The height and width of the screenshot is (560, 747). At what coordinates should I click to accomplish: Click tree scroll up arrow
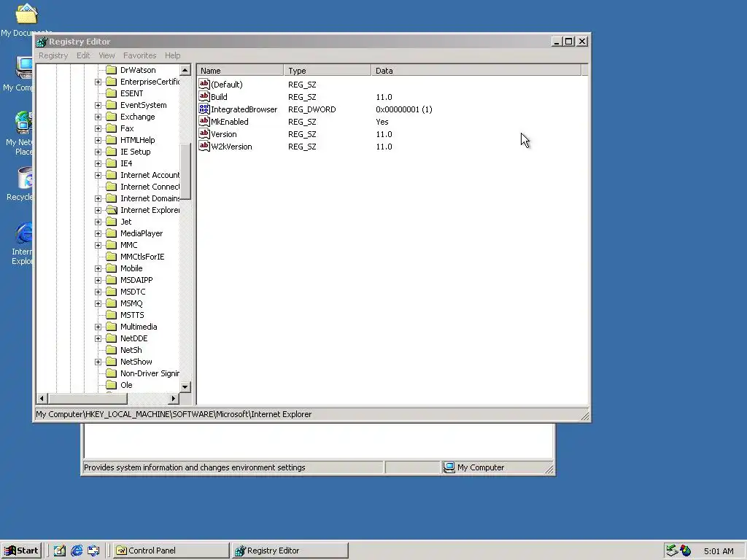(185, 70)
